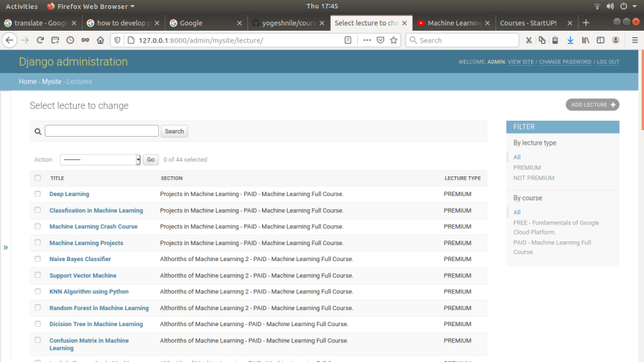Filter lecture type by PREMIUM
The height and width of the screenshot is (362, 644).
[527, 167]
